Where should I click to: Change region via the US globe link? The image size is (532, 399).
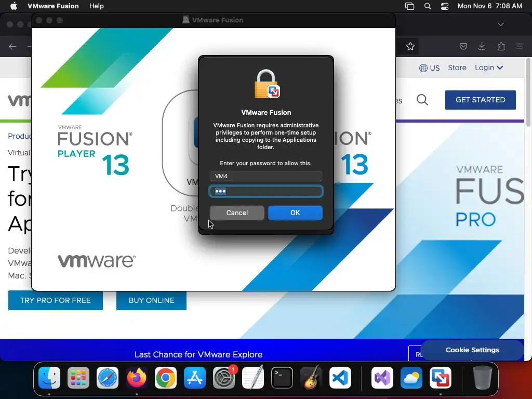(x=429, y=68)
